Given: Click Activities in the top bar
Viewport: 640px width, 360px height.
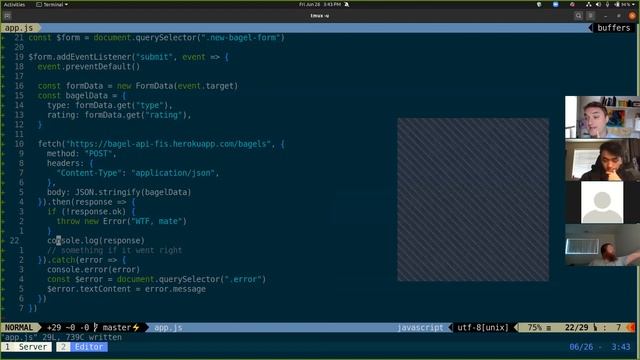Looking at the screenshot, I should (x=14, y=4).
